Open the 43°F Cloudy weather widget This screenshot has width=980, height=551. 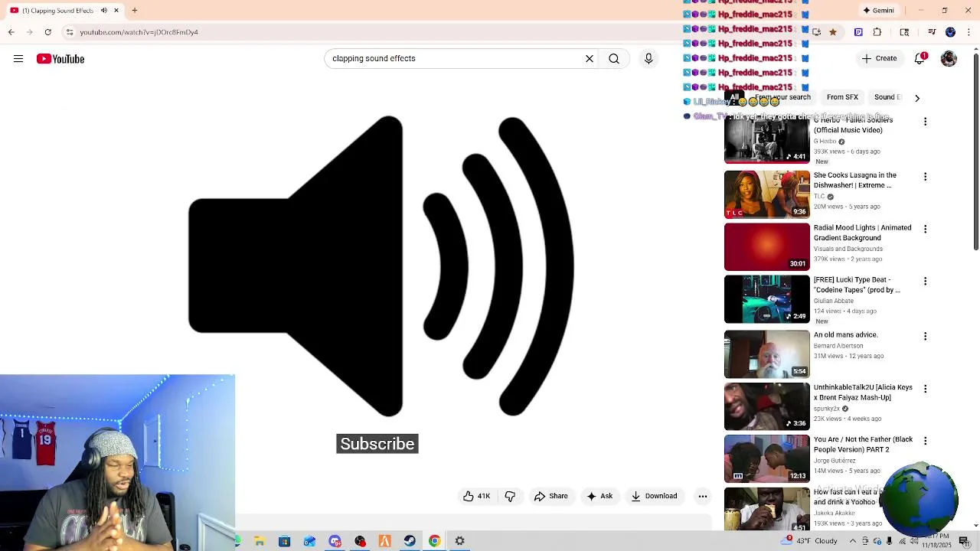[x=809, y=541]
